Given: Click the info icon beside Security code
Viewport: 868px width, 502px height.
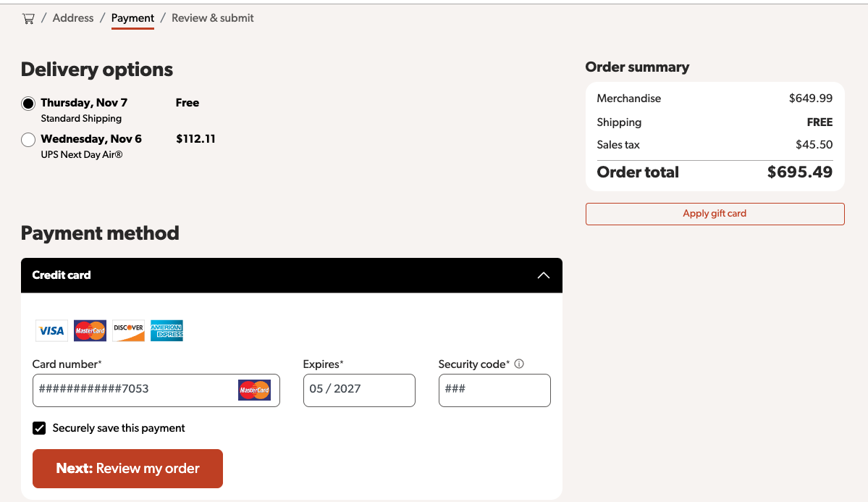Looking at the screenshot, I should click(518, 363).
